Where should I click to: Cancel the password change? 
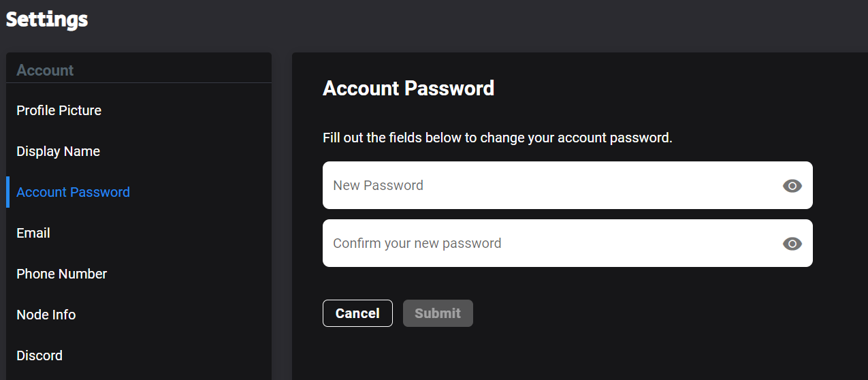pyautogui.click(x=357, y=313)
